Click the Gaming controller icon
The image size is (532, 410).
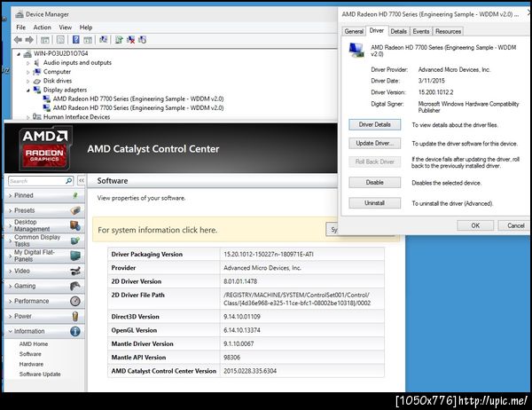pos(75,286)
